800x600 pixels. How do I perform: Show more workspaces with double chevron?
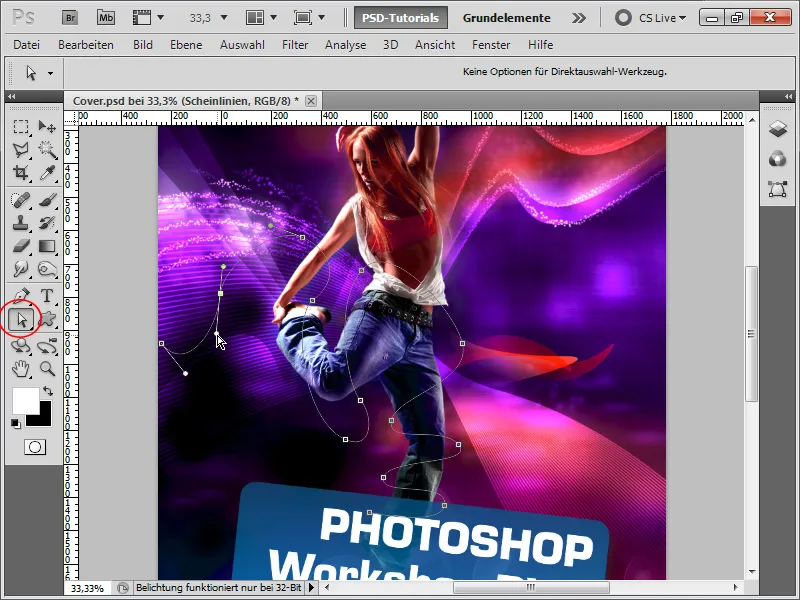pyautogui.click(x=579, y=18)
